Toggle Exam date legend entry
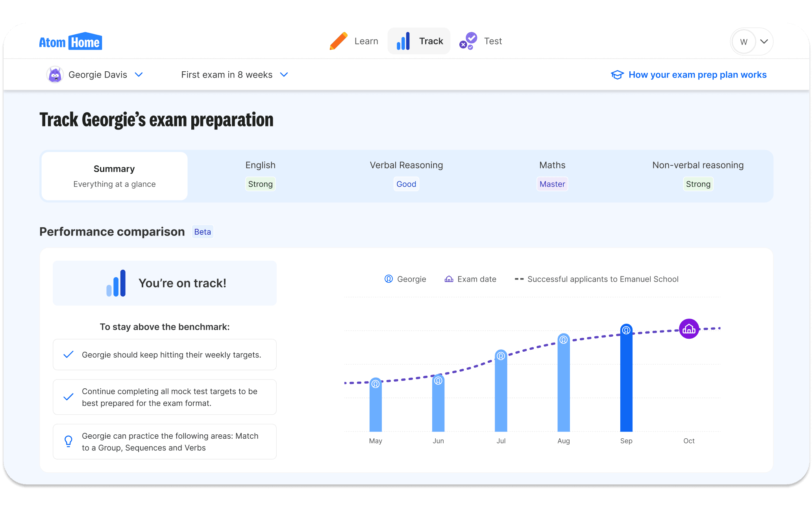 point(471,279)
